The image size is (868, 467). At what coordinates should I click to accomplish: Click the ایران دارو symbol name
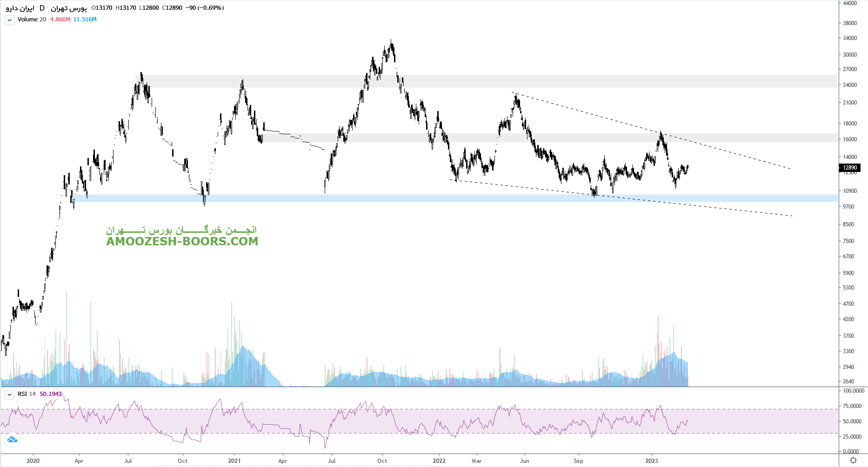click(20, 8)
